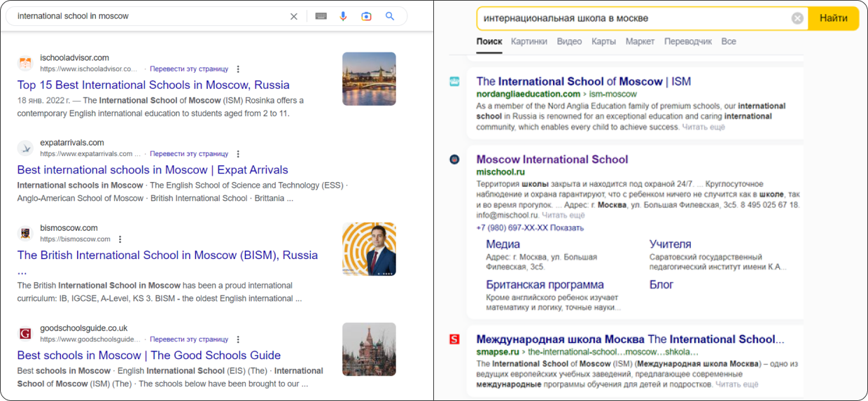The width and height of the screenshot is (868, 401).
Task: Open the Британская программа sitelink
Action: 545,285
